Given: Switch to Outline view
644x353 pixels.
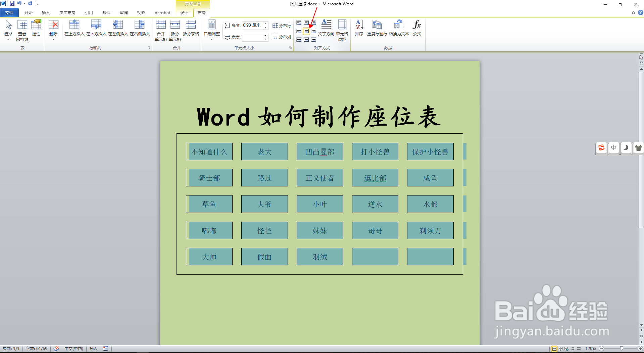Looking at the screenshot, I should click(573, 349).
